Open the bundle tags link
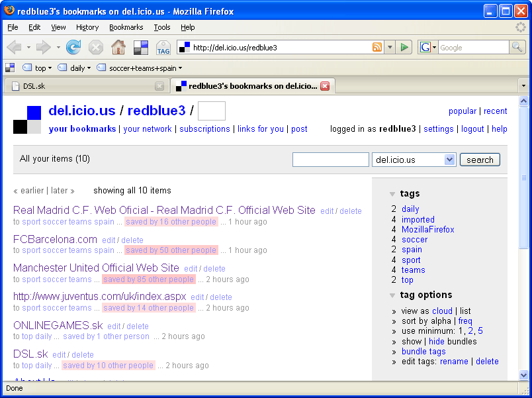Screen dimensions: 532x398 423,352
